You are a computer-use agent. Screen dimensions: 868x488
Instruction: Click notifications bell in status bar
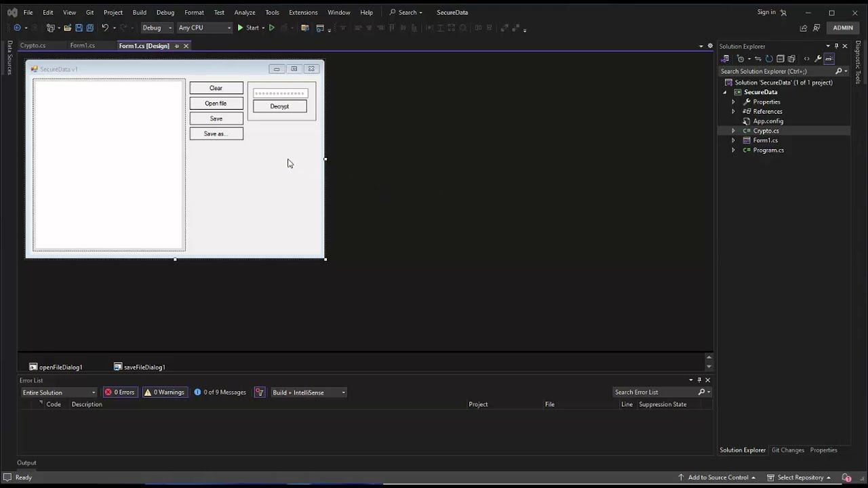tap(846, 477)
